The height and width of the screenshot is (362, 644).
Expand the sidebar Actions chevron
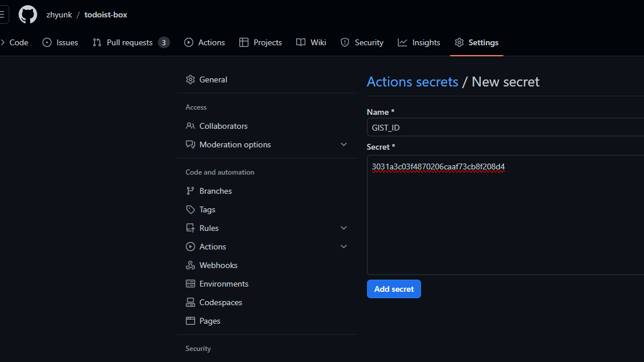(x=344, y=247)
